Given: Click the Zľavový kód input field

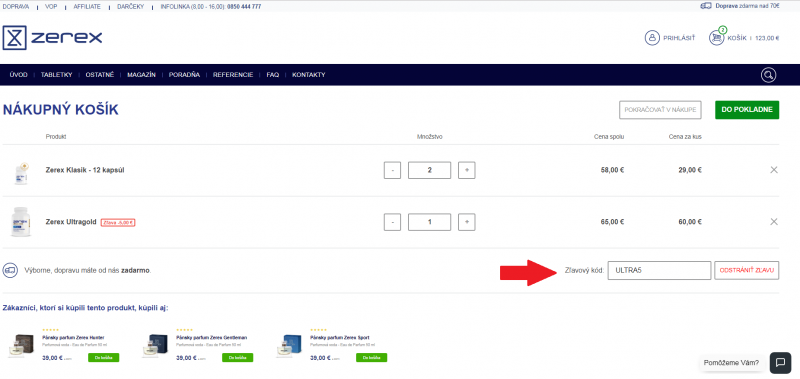Looking at the screenshot, I should click(x=659, y=270).
